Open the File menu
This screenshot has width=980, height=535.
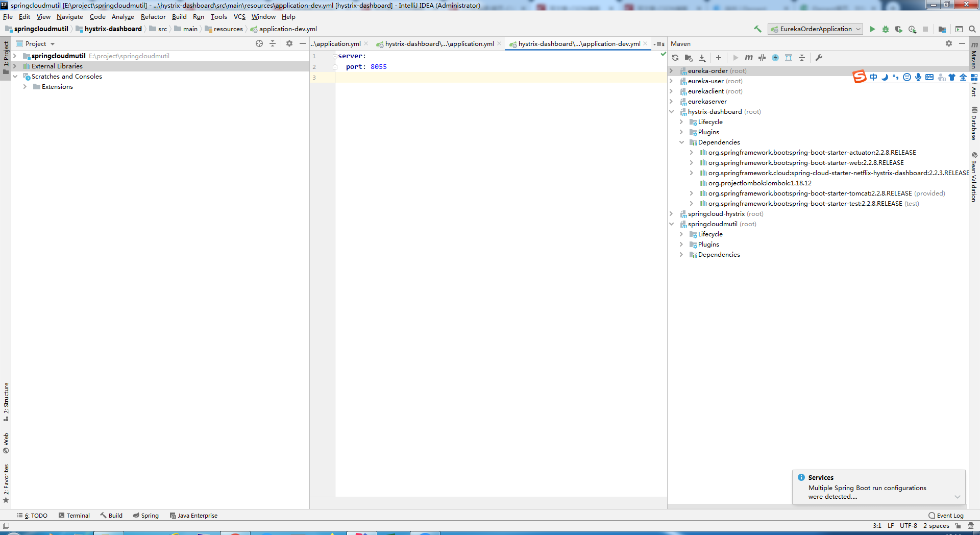tap(8, 17)
